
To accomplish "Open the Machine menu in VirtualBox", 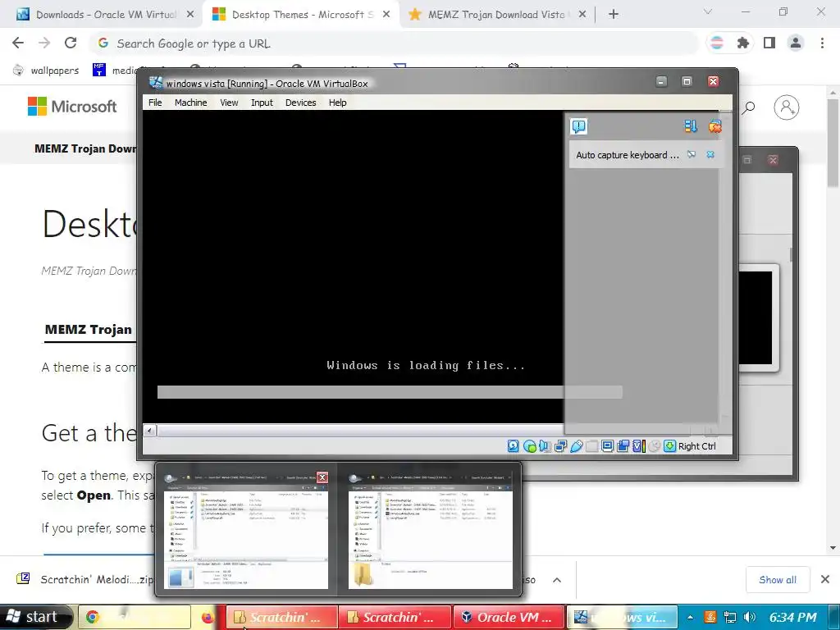I will tap(190, 103).
